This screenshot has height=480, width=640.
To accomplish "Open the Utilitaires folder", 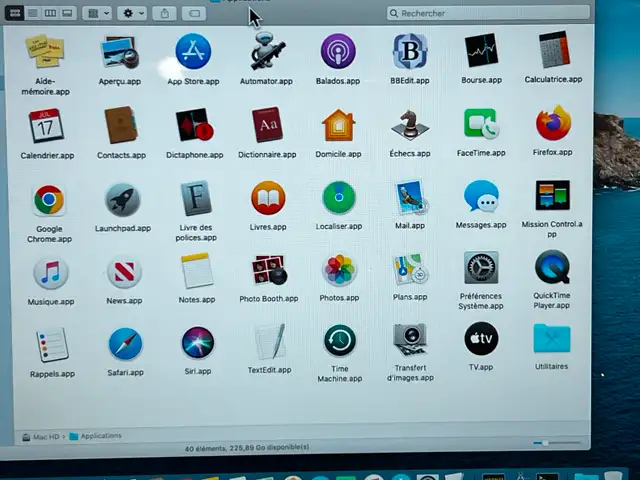I will tap(552, 338).
